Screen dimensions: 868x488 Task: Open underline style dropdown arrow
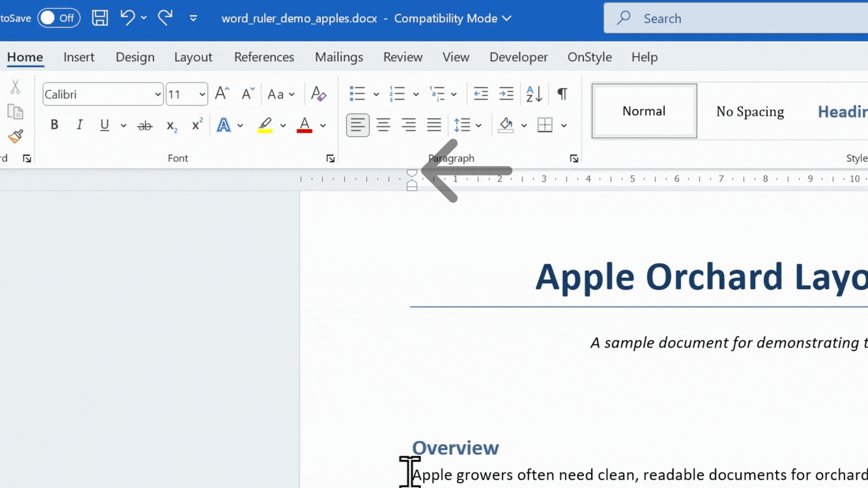pyautogui.click(x=123, y=125)
